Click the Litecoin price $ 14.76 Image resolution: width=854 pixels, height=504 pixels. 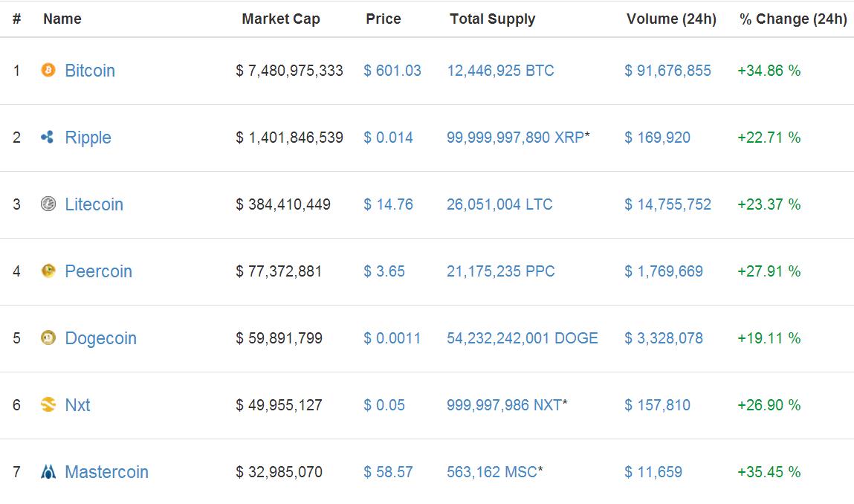tap(388, 204)
